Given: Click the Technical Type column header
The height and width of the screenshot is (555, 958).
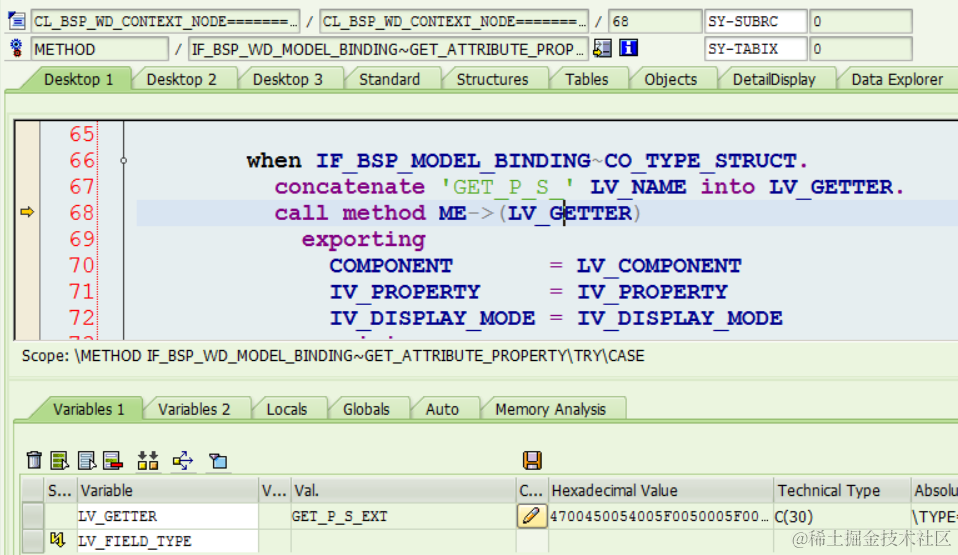Looking at the screenshot, I should [x=841, y=490].
